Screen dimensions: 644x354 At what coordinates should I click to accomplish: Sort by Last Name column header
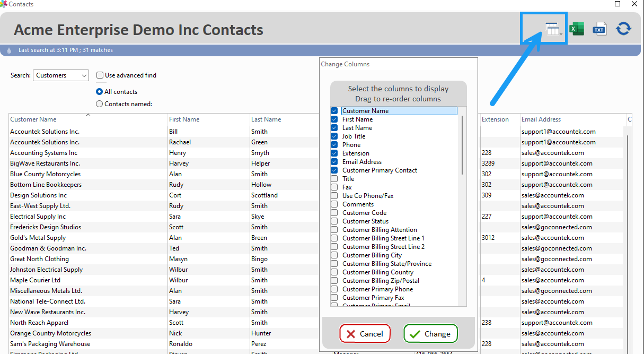(285, 119)
